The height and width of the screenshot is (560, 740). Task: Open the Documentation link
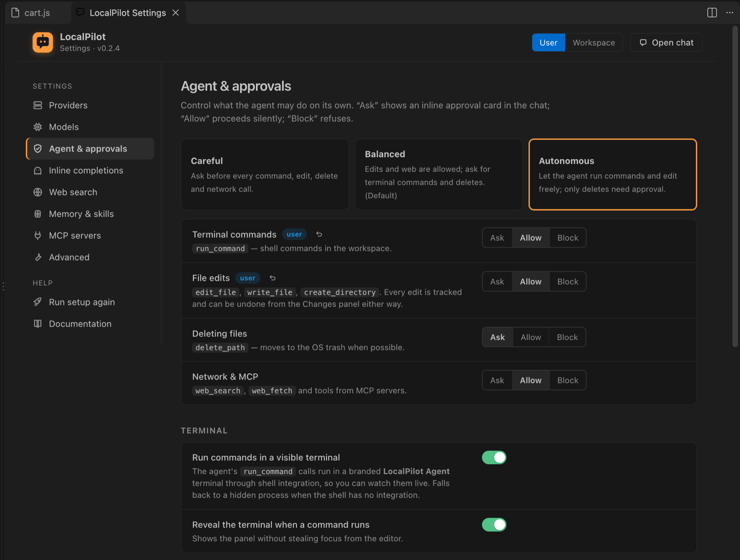tap(90, 324)
